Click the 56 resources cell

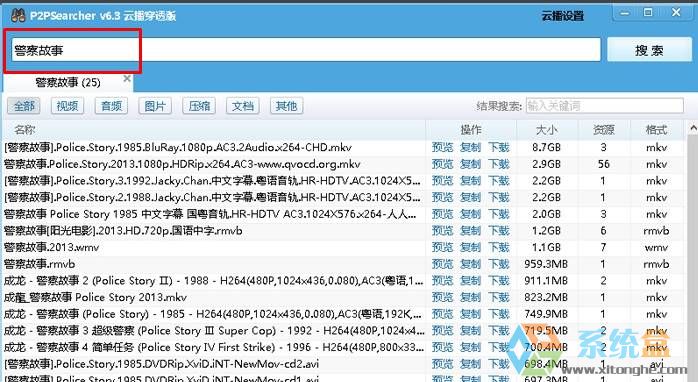tap(604, 164)
